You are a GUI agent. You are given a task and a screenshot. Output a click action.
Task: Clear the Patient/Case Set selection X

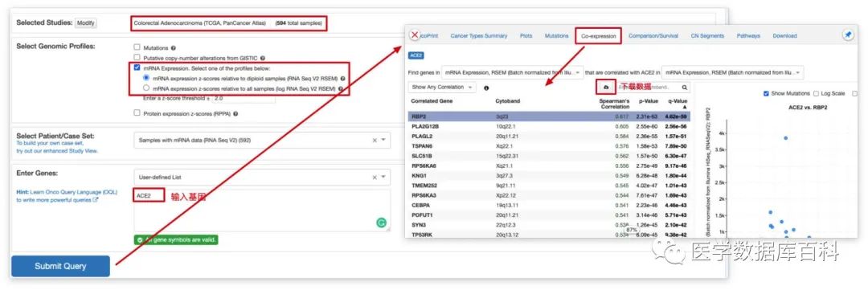coord(375,140)
